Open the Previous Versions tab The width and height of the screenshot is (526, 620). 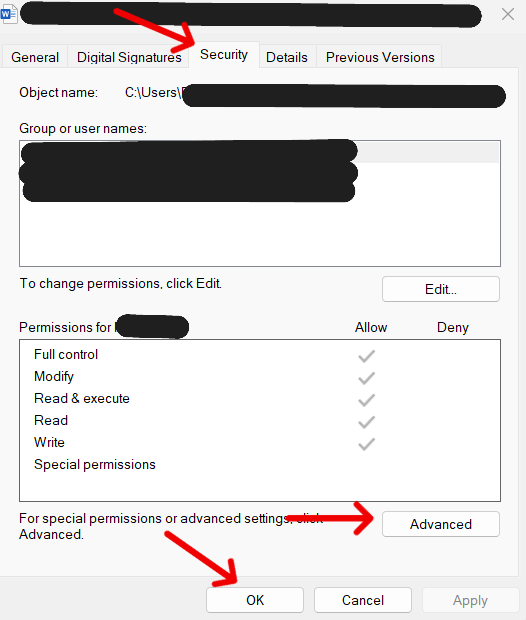point(380,57)
